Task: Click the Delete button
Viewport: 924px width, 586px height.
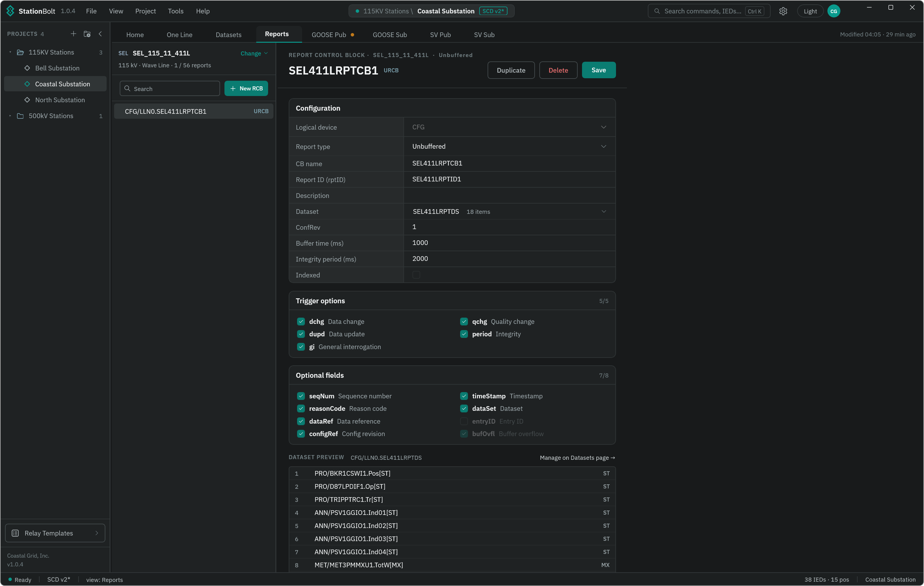Action: [558, 70]
